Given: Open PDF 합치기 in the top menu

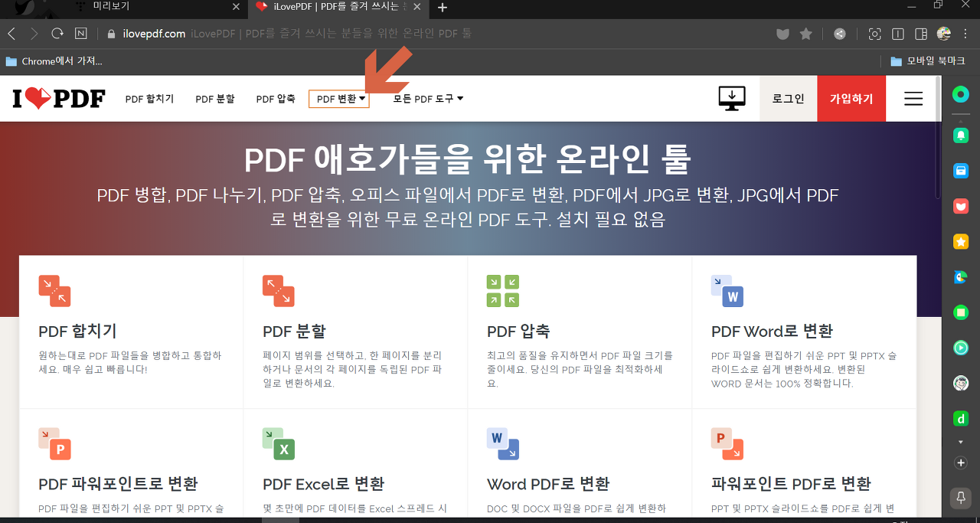Looking at the screenshot, I should [149, 99].
